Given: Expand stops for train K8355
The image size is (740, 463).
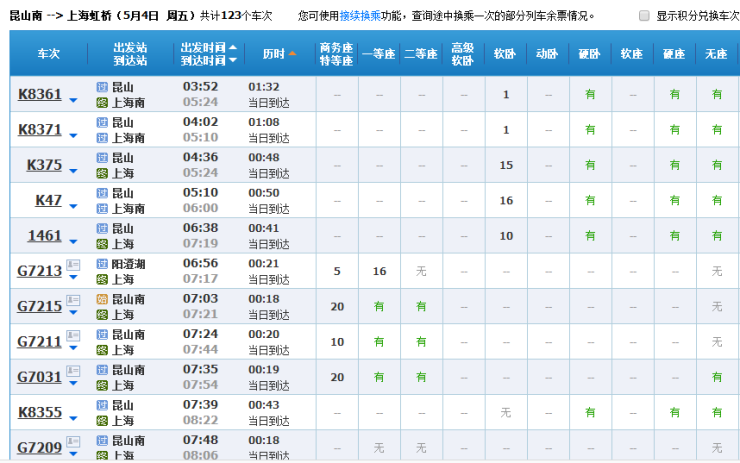Looking at the screenshot, I should click(x=73, y=419).
